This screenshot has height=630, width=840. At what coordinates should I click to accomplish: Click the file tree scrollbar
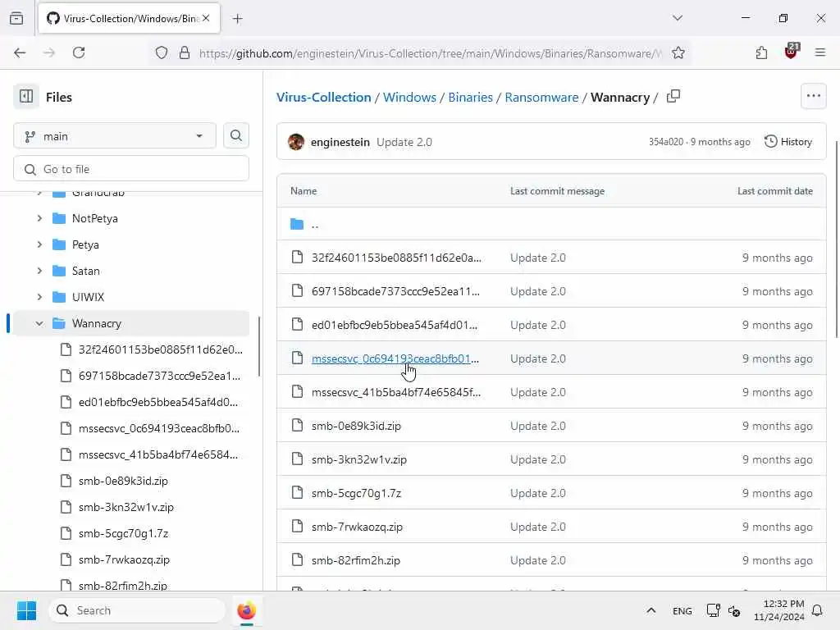click(x=259, y=346)
